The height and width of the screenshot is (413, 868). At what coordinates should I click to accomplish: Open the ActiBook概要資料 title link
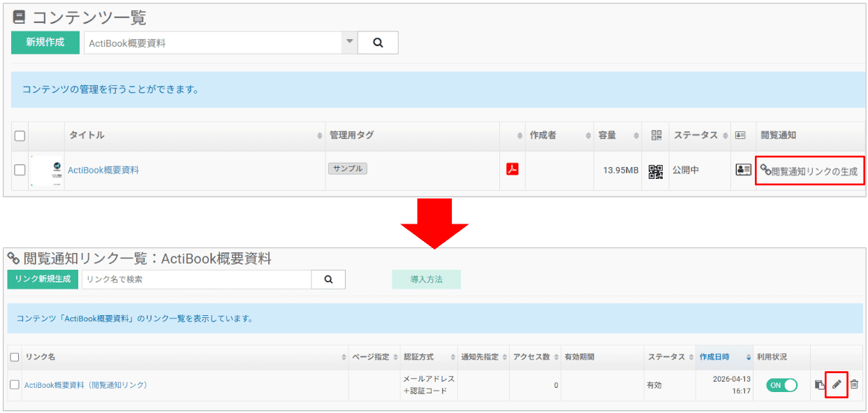click(103, 170)
